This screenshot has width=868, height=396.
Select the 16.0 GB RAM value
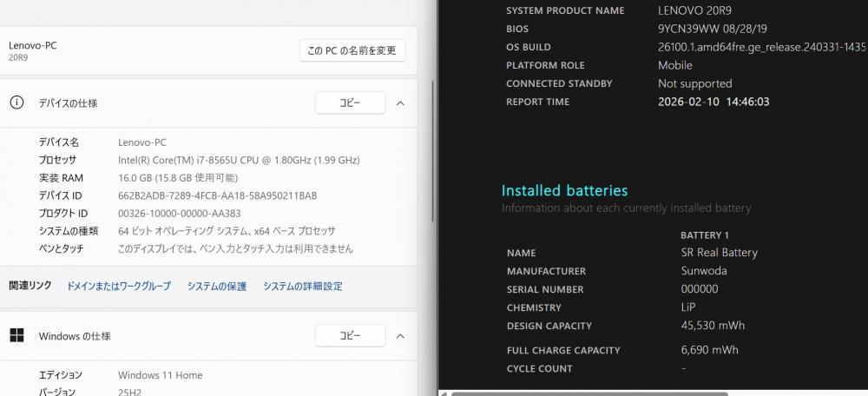point(178,178)
